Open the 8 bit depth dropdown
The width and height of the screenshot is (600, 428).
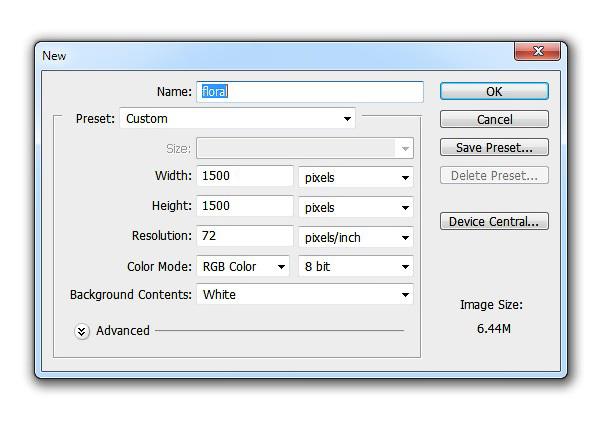click(x=356, y=266)
